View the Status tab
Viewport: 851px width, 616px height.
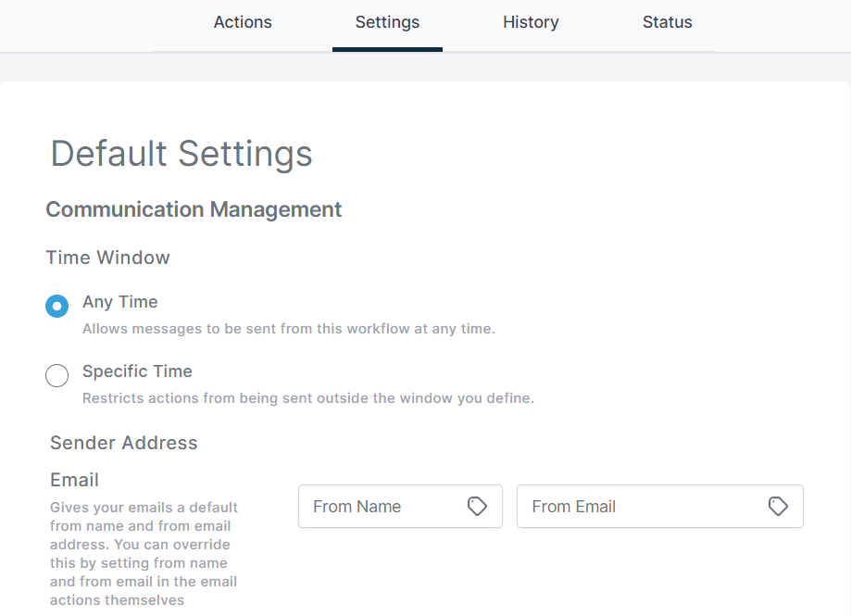(x=668, y=22)
